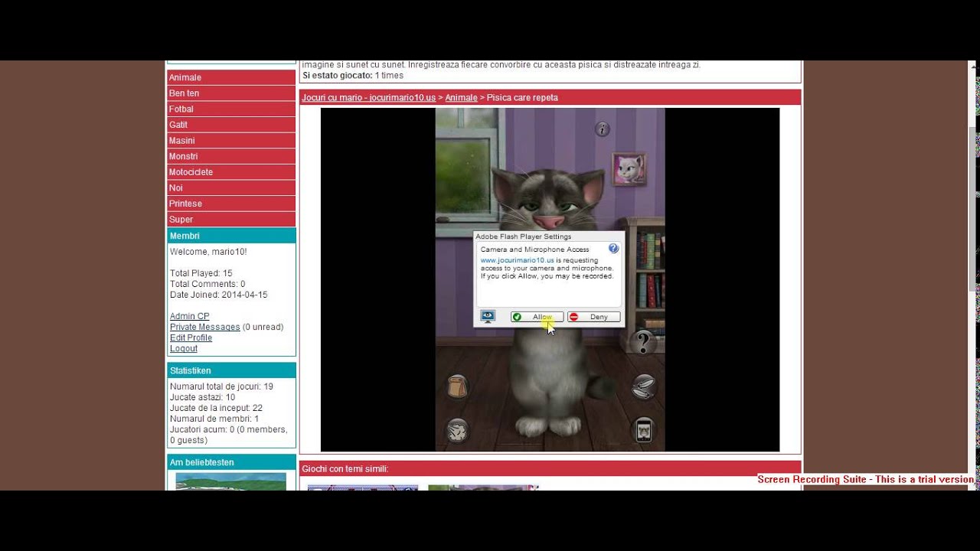Open the Admin CP link
980x551 pixels.
pos(189,316)
